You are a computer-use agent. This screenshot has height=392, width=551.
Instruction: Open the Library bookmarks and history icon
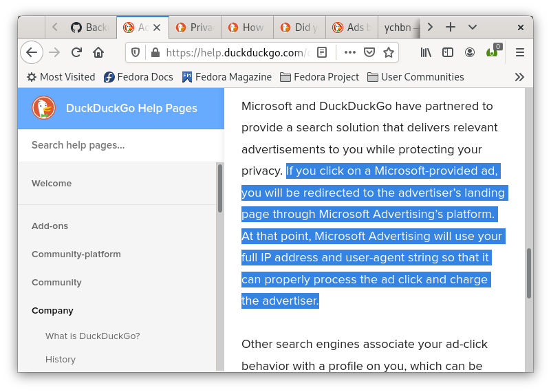tap(426, 52)
